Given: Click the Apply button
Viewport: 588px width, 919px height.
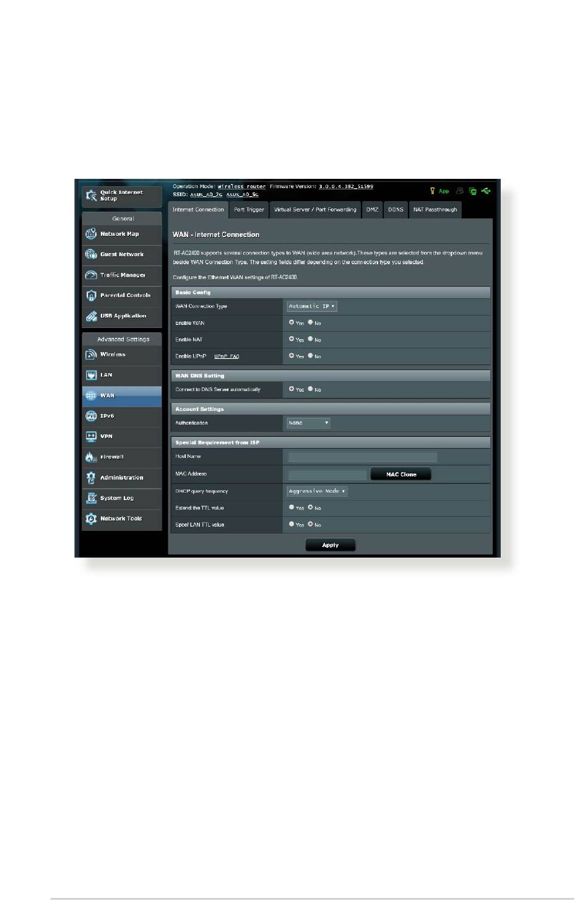Looking at the screenshot, I should click(x=331, y=545).
